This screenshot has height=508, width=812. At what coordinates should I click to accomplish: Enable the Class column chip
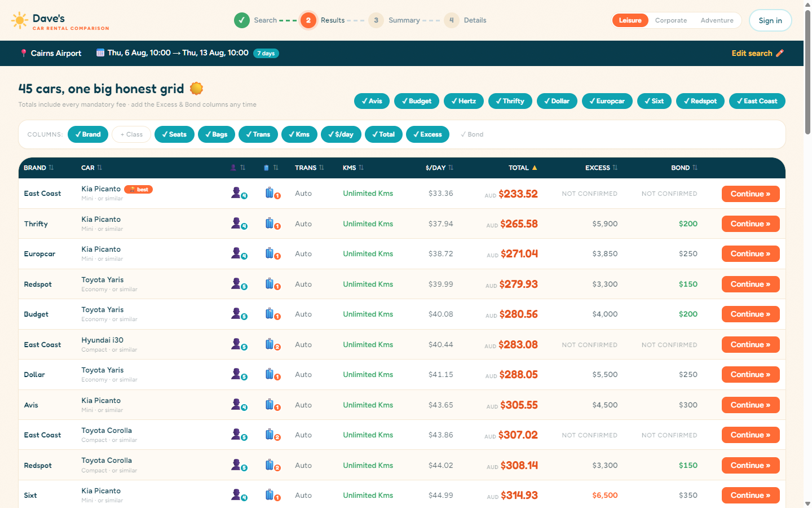pos(131,134)
